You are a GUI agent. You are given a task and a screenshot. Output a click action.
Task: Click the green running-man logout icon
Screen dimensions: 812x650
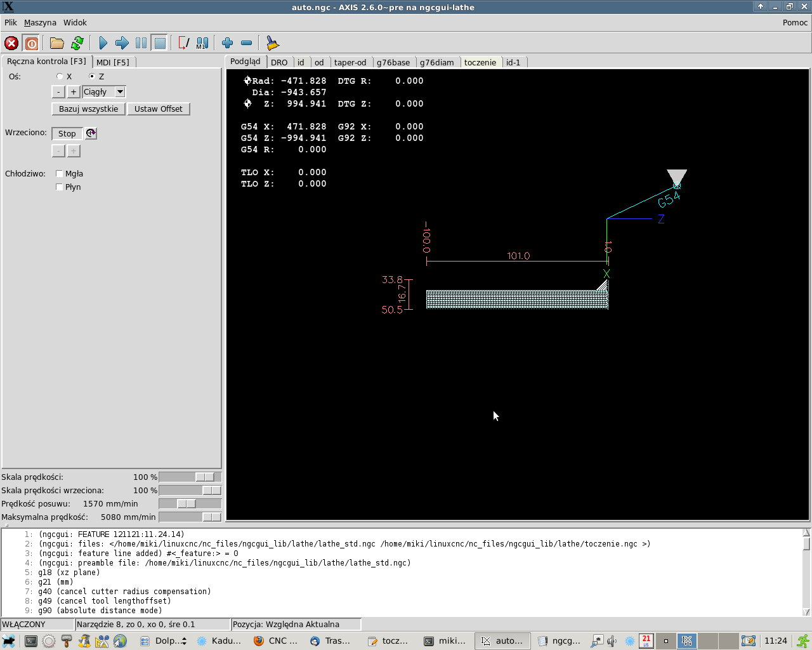pos(803,641)
